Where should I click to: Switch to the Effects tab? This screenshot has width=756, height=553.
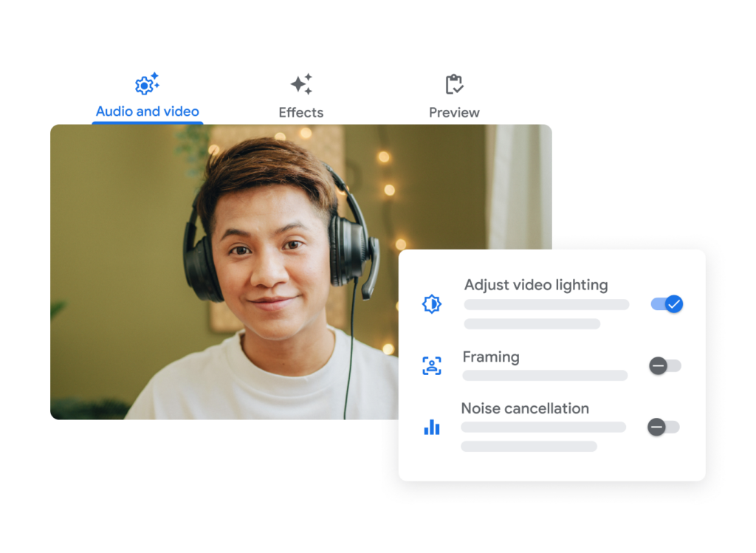(x=303, y=96)
